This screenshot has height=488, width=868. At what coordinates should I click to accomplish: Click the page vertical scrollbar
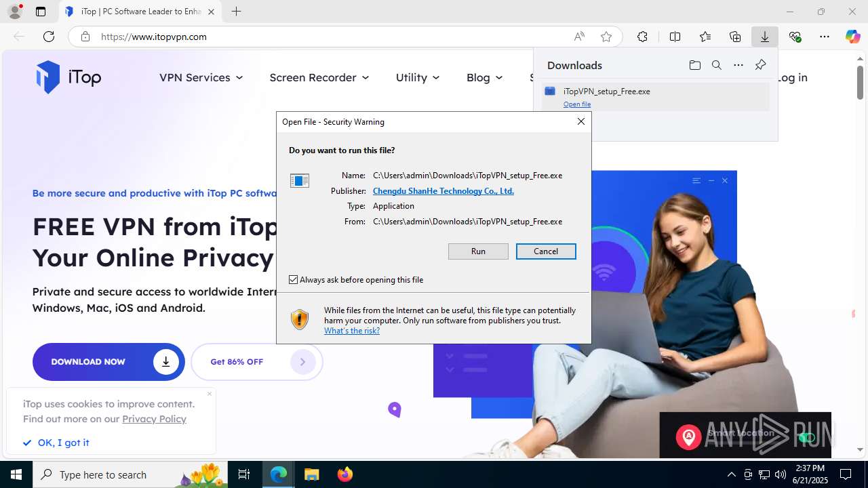pos(860,83)
